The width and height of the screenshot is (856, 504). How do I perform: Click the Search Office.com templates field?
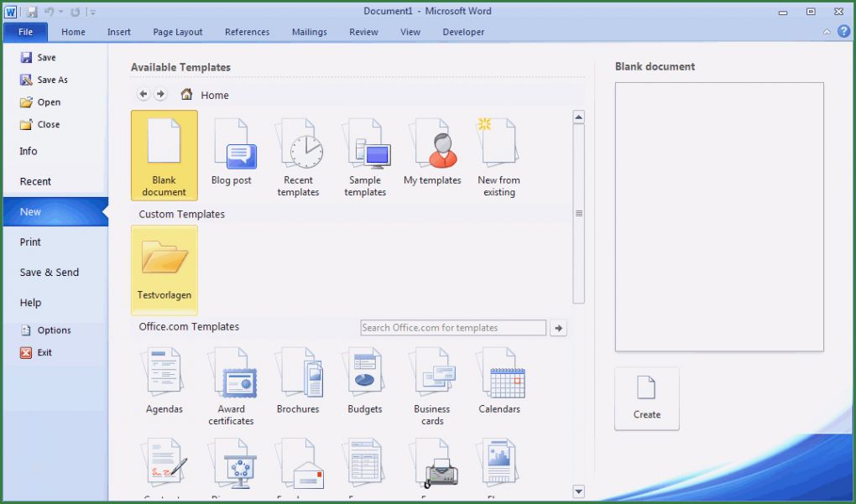(x=452, y=327)
